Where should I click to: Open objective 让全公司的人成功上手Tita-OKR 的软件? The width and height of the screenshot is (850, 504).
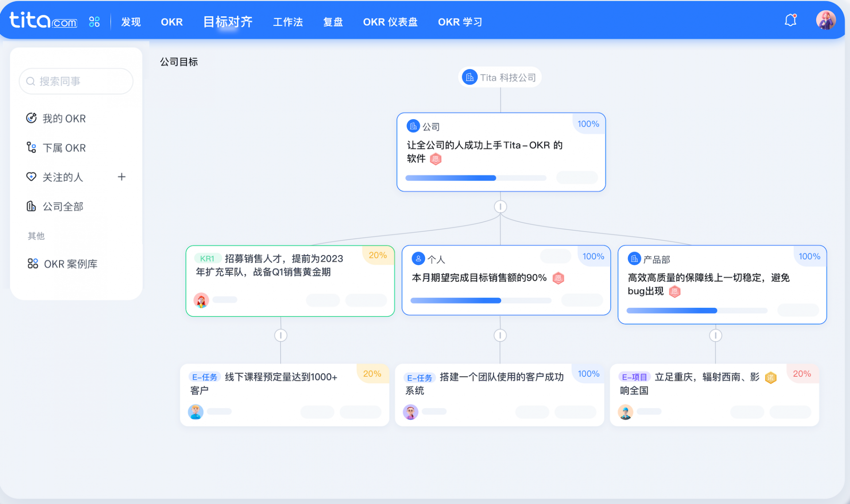tap(485, 151)
